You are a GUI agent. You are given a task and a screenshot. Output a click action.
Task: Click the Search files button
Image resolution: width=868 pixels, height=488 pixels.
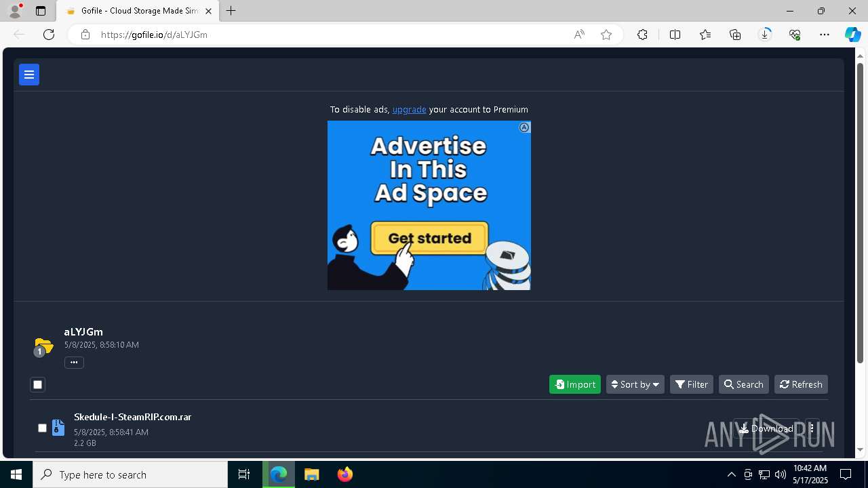click(744, 384)
